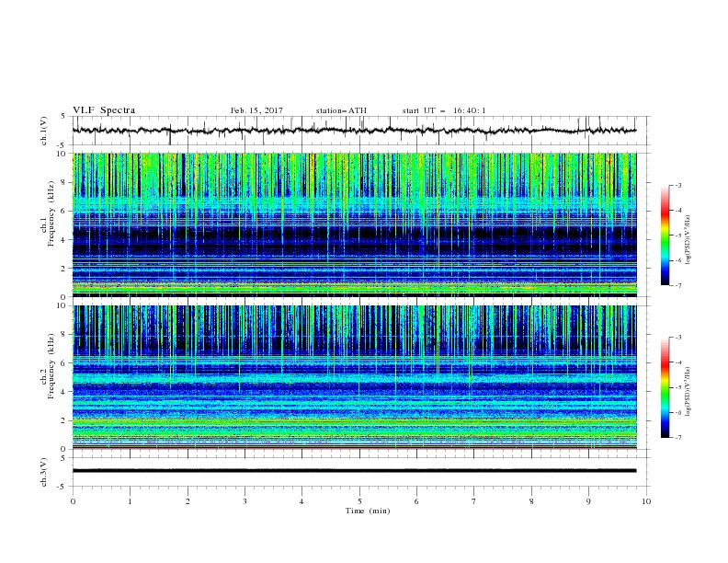
Task: Click the ch.1 voltage waveform trace
Action: coord(355,131)
